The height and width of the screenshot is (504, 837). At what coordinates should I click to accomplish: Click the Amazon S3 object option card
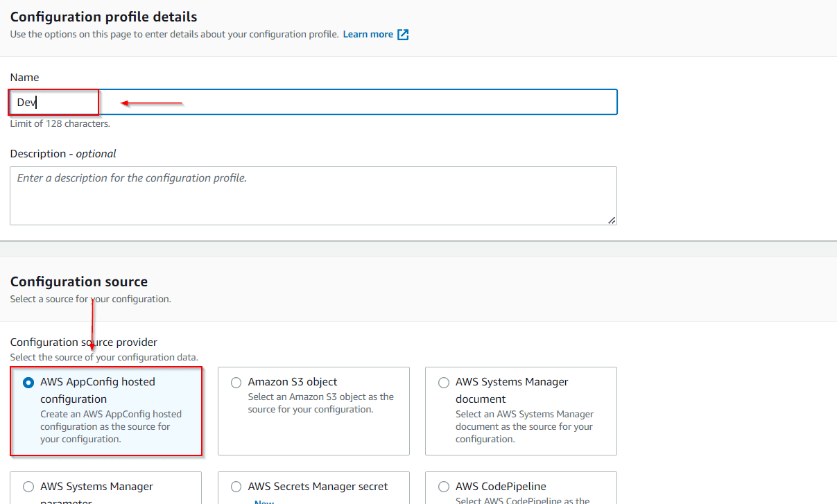click(313, 411)
